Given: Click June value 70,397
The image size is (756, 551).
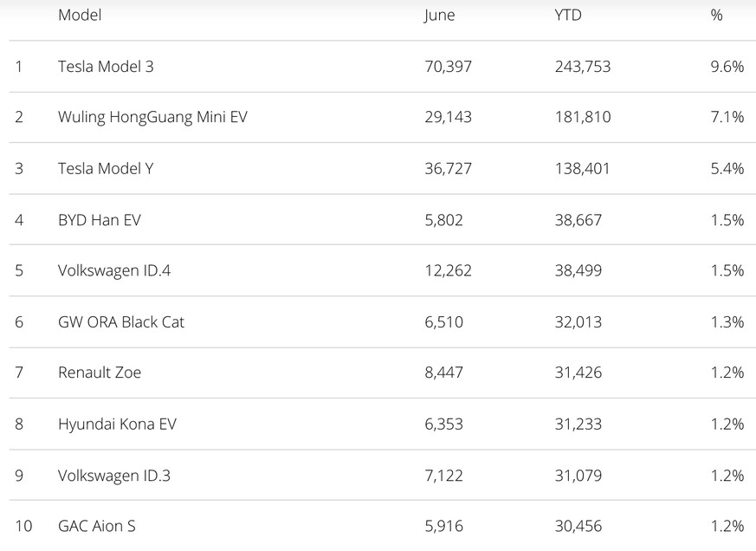Looking at the screenshot, I should tap(448, 67).
